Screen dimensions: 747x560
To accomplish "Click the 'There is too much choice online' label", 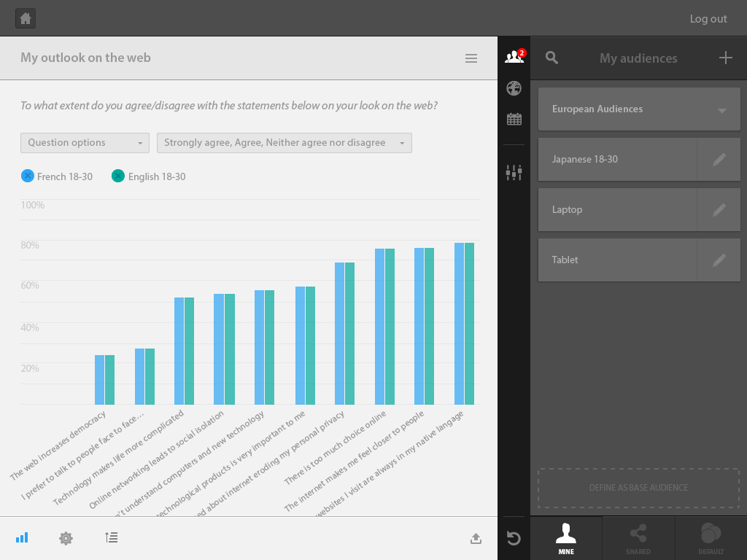I will pos(335,448).
